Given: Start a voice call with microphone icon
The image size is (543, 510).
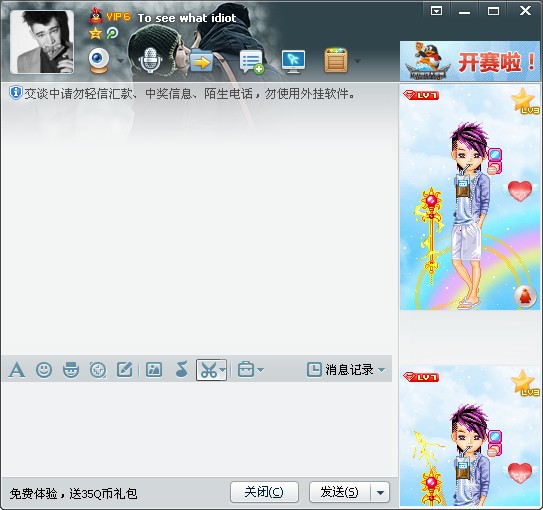Looking at the screenshot, I should 150,60.
